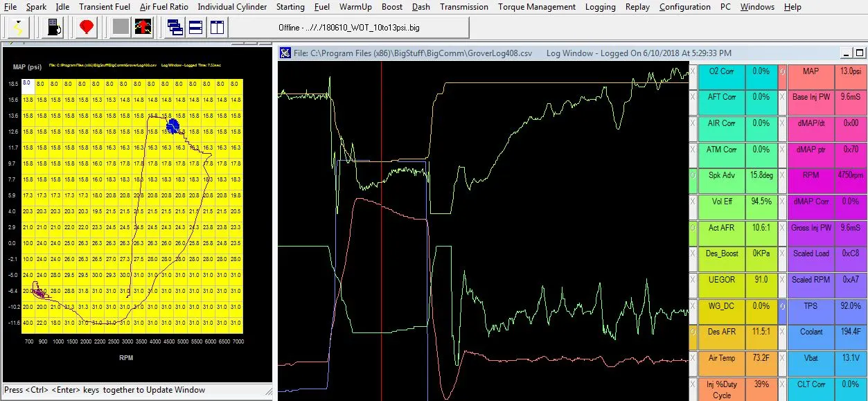Cascade the open windows
Image resolution: width=868 pixels, height=401 pixels.
pyautogui.click(x=175, y=28)
